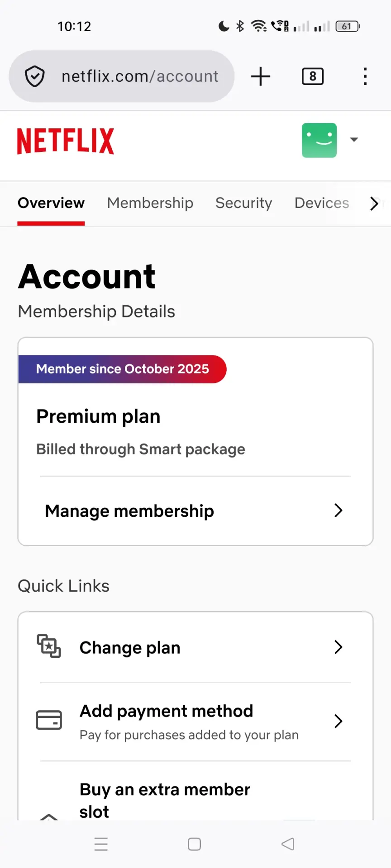Expand the profile dropdown arrow
This screenshot has width=391, height=868.
(354, 140)
